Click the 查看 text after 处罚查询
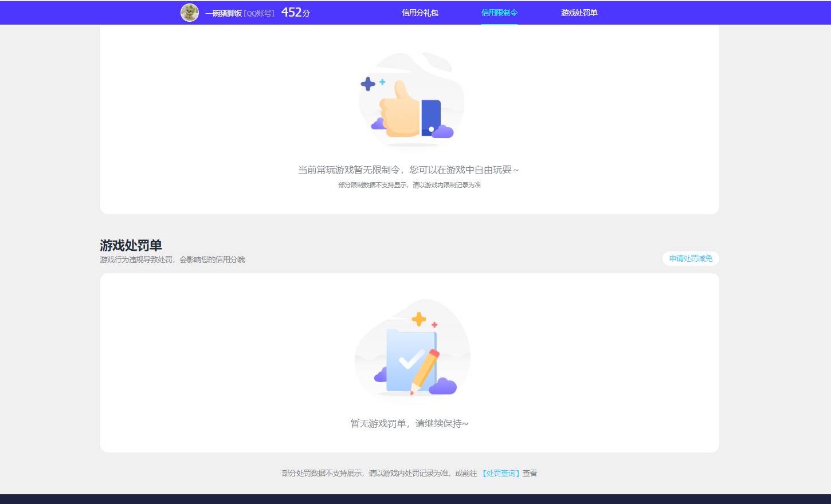Viewport: 831px width, 504px height. [x=531, y=473]
